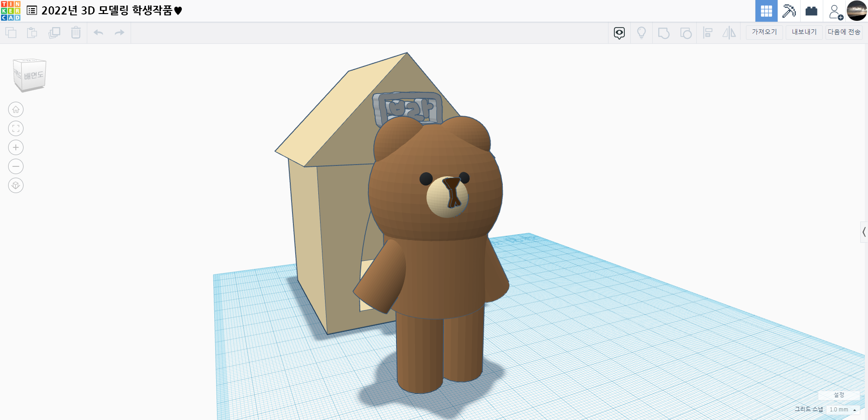Click the Group shapes icon
This screenshot has height=420, width=868.
pyautogui.click(x=664, y=33)
